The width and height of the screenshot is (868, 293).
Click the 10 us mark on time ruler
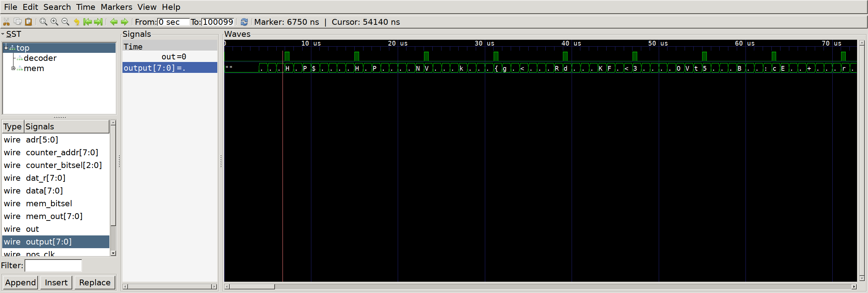311,43
